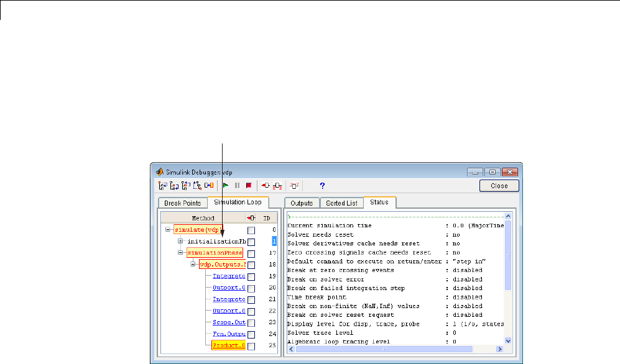This screenshot has height=364, width=620.
Task: Toggle breakpoint checkbox for ID 22 row
Action: click(x=251, y=311)
